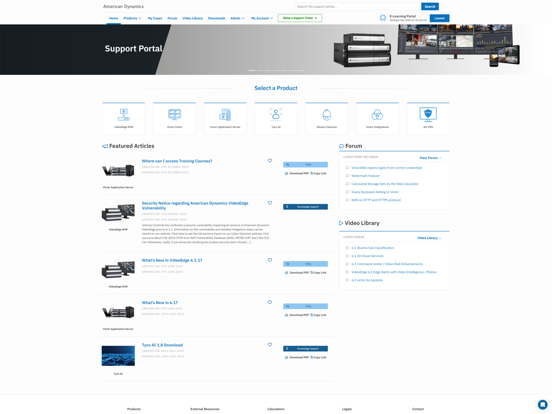The height and width of the screenshot is (414, 552).
Task: Favorite the What's New in 6.1 heart icon
Action: (270, 302)
